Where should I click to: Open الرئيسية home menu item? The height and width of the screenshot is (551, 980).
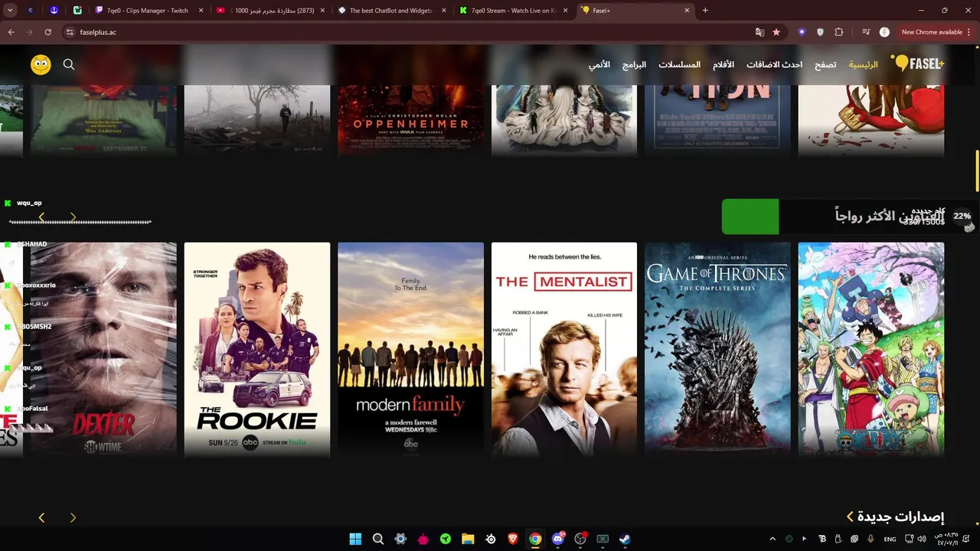click(x=863, y=64)
